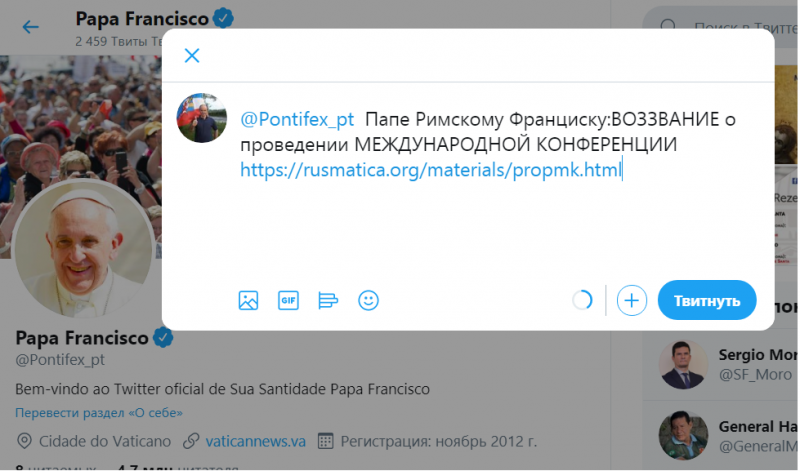The width and height of the screenshot is (800, 471).
Task: Open the vaticannews.va website link
Action: pyautogui.click(x=256, y=441)
